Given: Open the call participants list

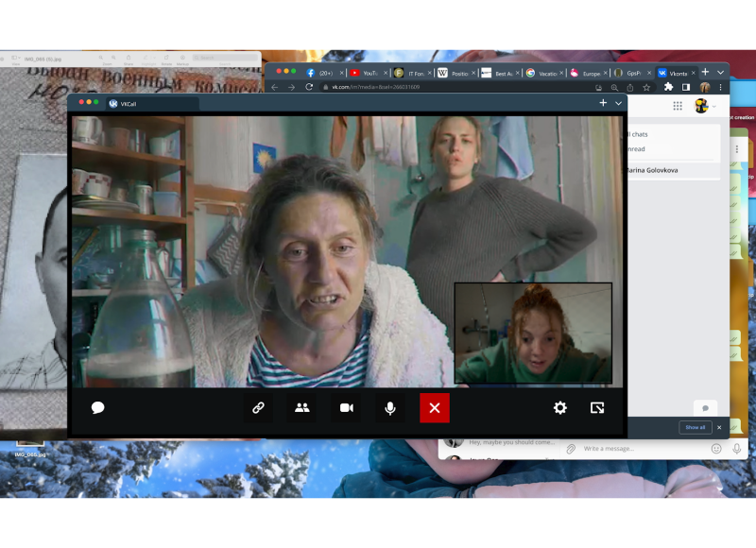Looking at the screenshot, I should click(x=302, y=408).
